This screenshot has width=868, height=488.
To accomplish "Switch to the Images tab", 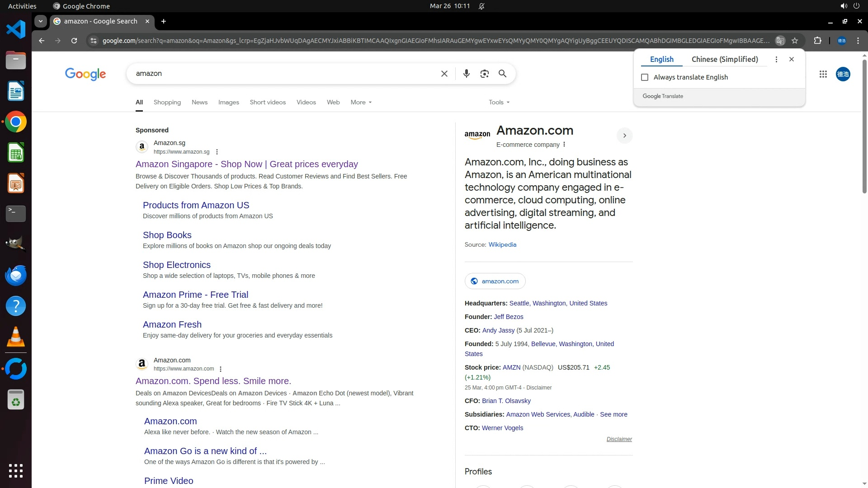I will (x=228, y=102).
